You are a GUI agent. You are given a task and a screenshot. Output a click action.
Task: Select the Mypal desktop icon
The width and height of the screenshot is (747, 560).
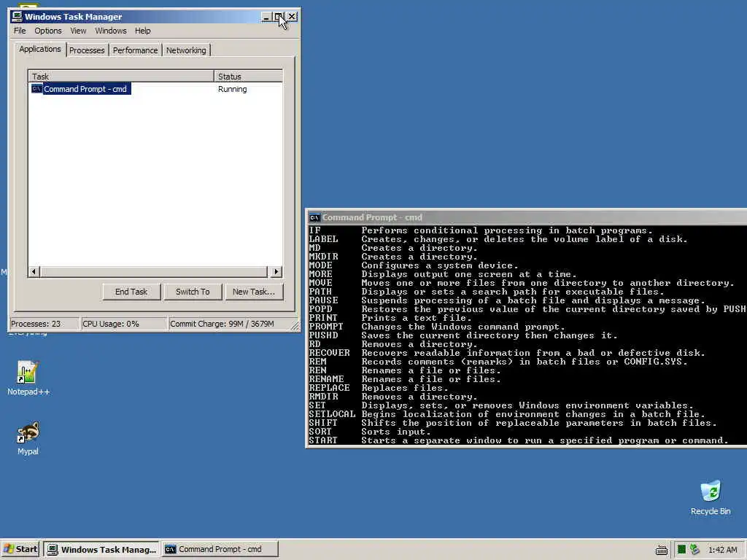pos(28,438)
